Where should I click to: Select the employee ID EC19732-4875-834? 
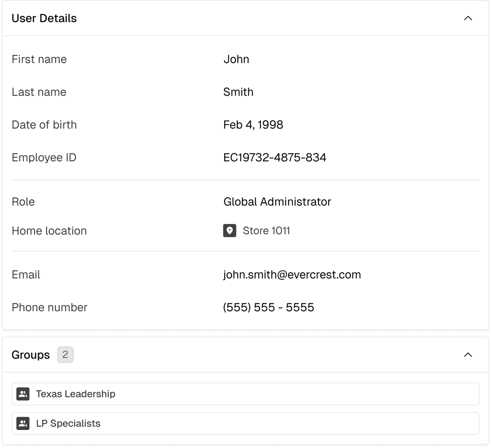[275, 158]
